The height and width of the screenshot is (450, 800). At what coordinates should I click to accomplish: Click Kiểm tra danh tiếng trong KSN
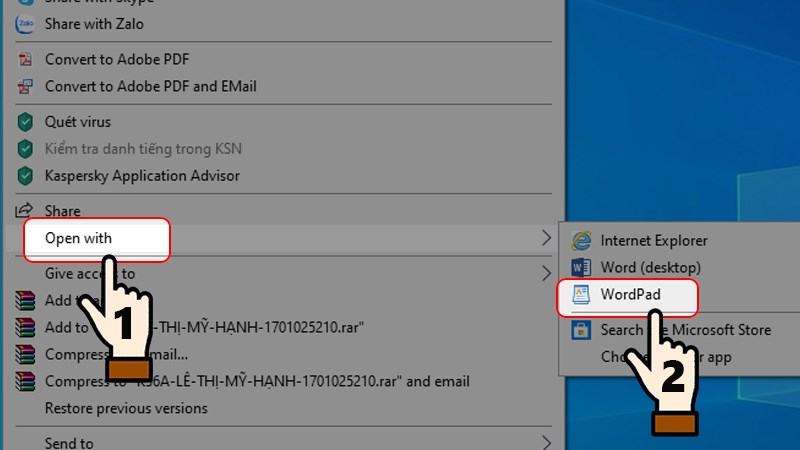pos(143,149)
